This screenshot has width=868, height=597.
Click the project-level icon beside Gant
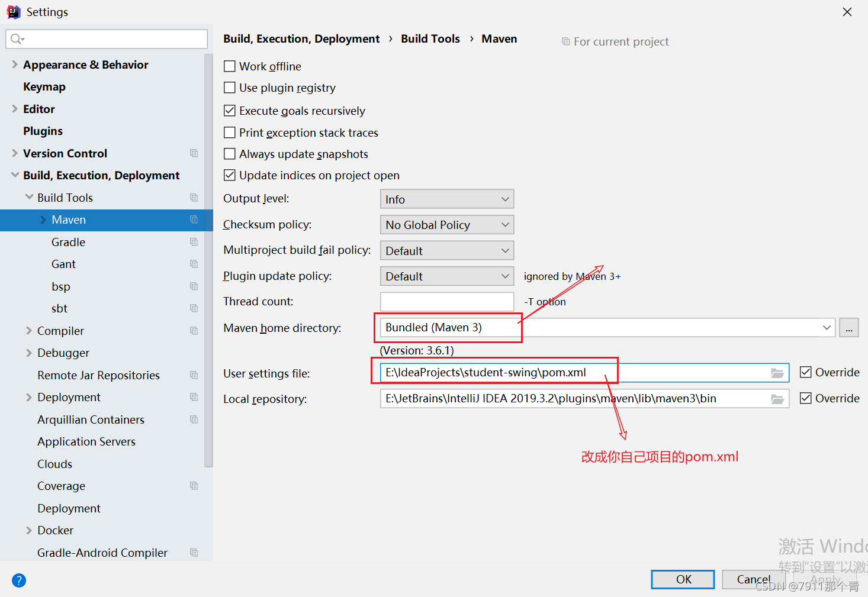[194, 264]
